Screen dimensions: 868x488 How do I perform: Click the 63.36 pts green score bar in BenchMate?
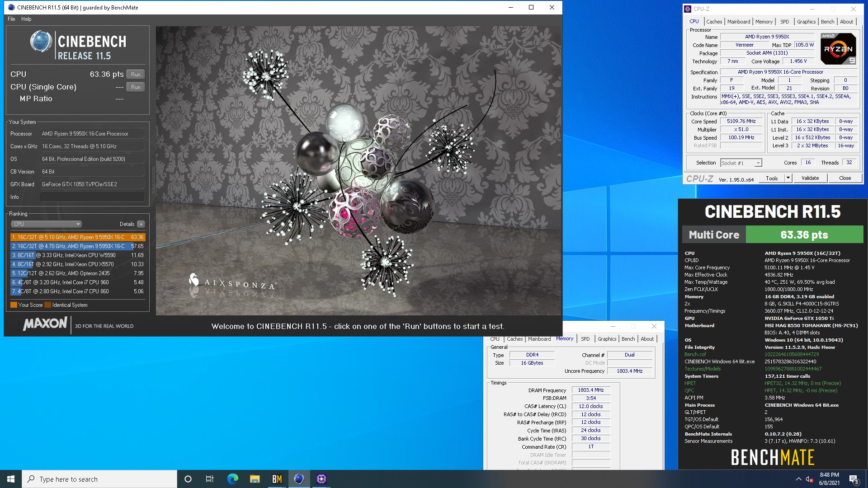coord(804,235)
